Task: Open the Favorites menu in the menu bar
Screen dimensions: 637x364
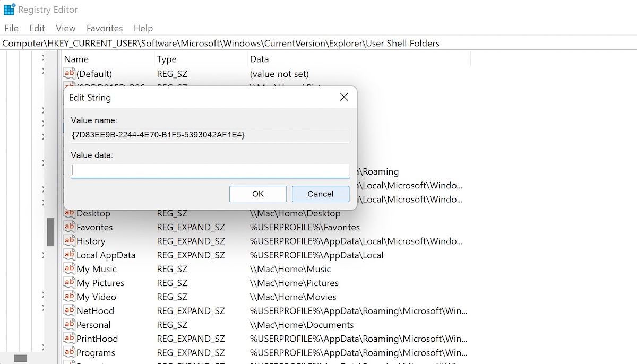Action: click(x=105, y=28)
